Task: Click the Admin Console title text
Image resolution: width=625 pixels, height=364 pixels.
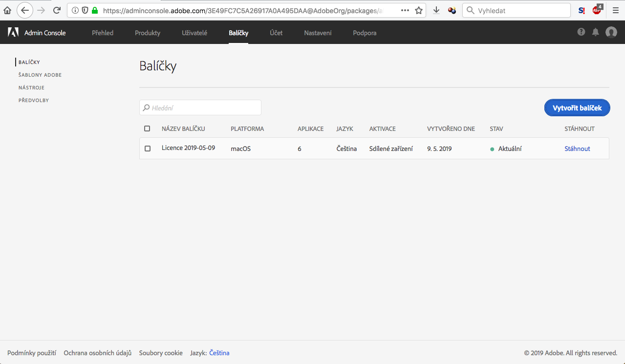Action: tap(45, 33)
